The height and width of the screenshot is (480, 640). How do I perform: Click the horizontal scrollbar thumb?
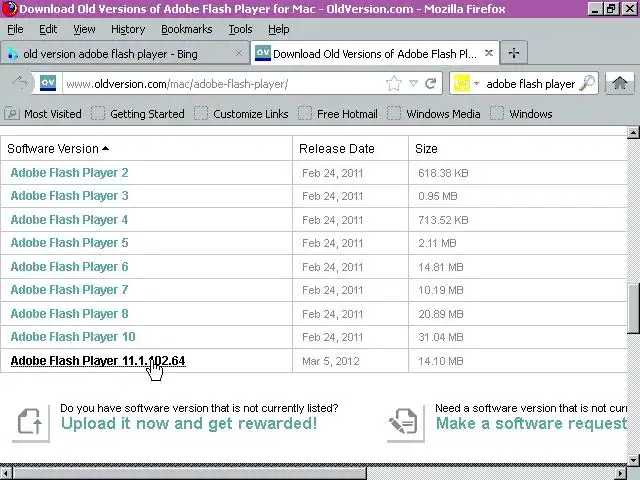click(189, 473)
